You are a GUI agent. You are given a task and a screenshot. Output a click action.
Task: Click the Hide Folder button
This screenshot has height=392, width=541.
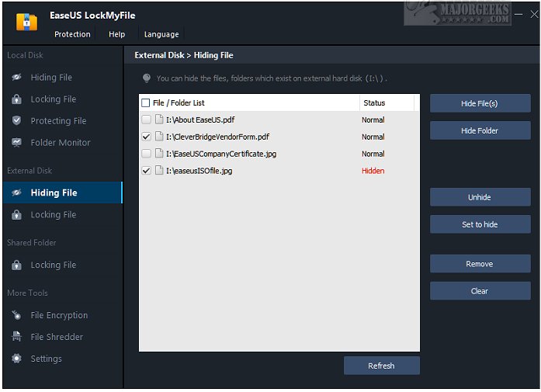point(480,130)
